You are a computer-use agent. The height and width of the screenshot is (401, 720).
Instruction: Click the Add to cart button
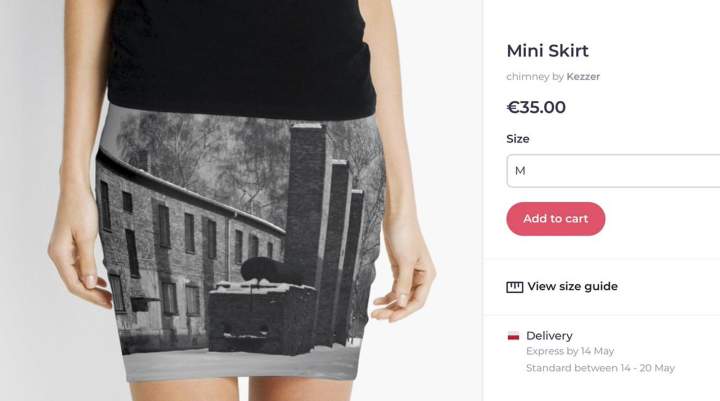click(x=556, y=219)
